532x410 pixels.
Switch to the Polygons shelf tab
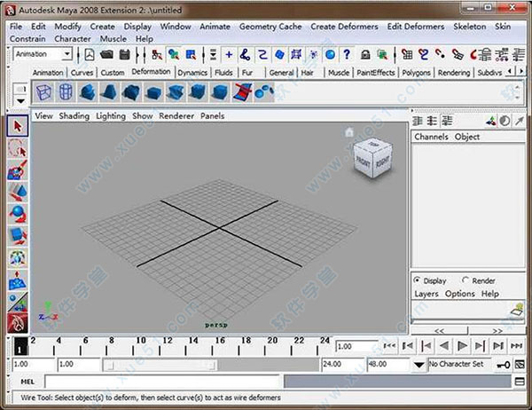coord(416,73)
